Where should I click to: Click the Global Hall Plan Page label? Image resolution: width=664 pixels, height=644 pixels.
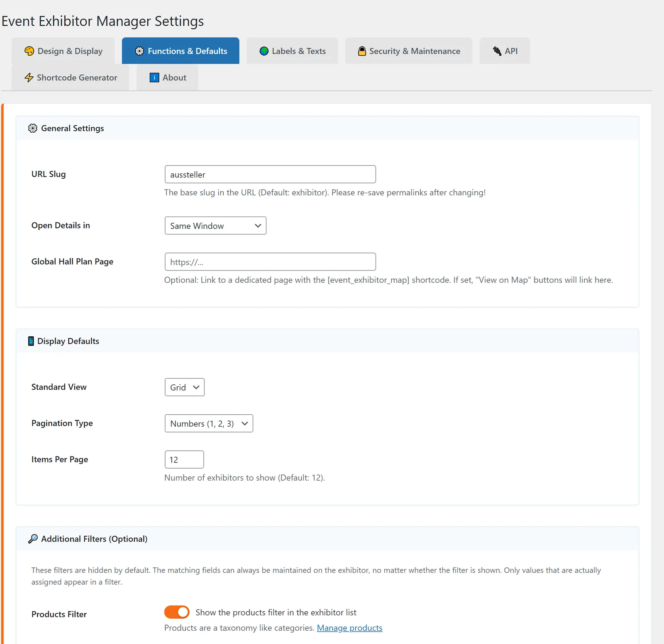click(72, 261)
